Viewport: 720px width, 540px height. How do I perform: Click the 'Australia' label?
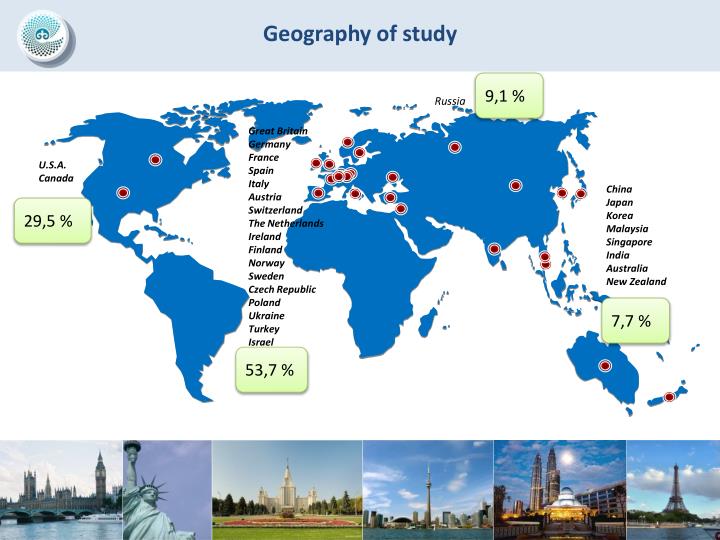[x=627, y=269]
